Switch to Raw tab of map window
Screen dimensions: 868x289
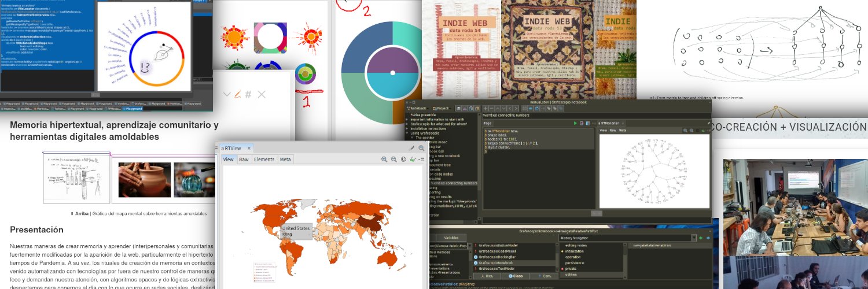[244, 159]
